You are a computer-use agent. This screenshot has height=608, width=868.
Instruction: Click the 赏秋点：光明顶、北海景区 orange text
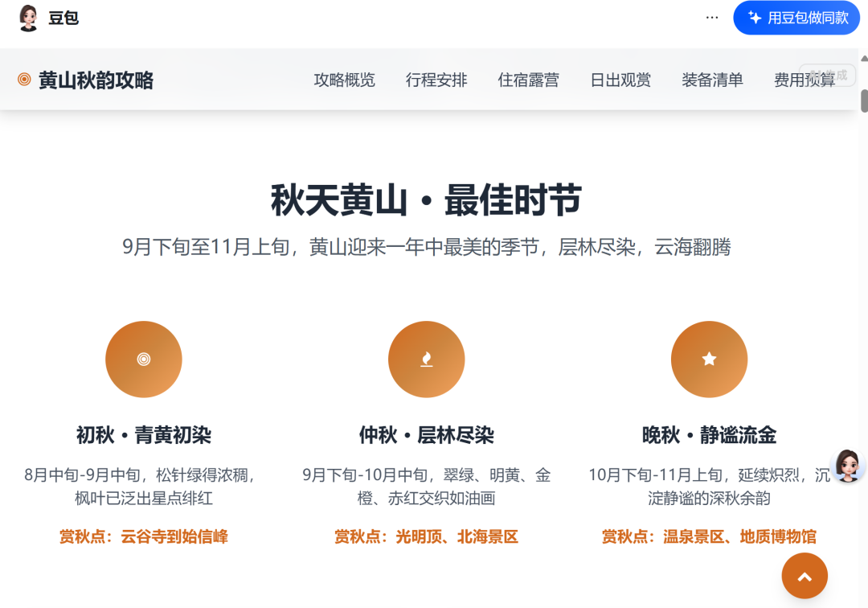point(426,536)
